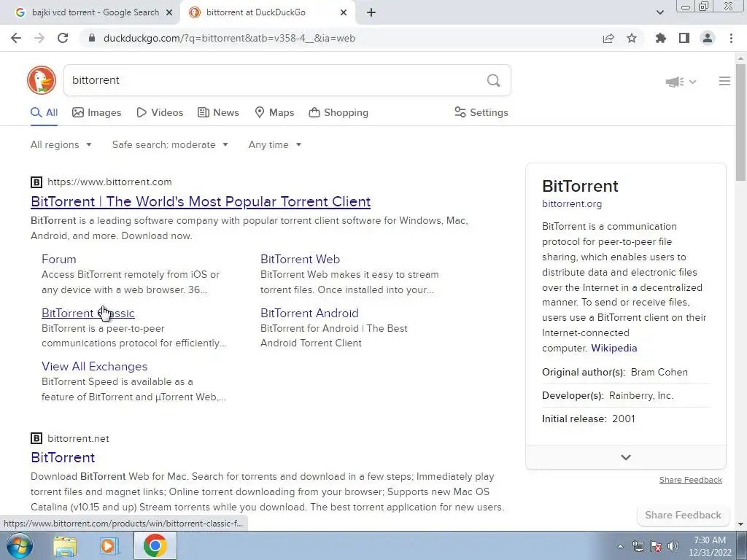
Task: Open the BitTorrent Classic sitelink
Action: pyautogui.click(x=88, y=314)
